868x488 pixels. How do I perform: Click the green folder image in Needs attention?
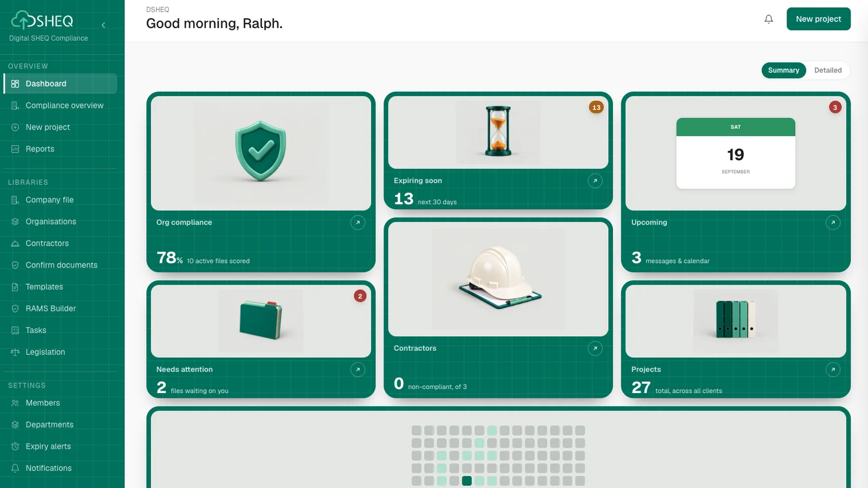pos(261,320)
